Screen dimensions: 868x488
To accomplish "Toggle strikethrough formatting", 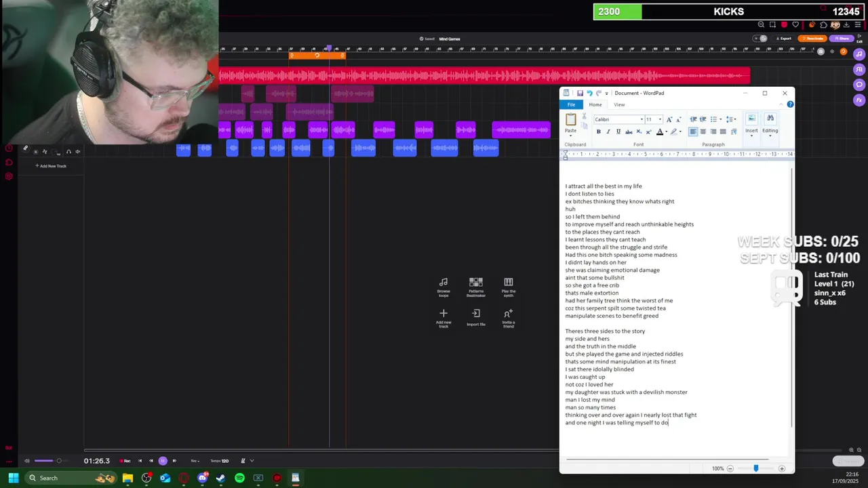I will point(629,131).
